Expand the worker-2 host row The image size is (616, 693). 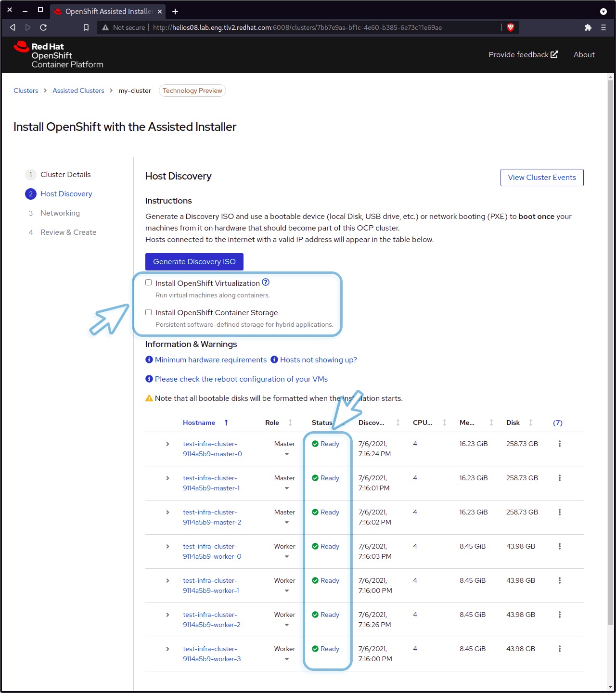tap(167, 615)
